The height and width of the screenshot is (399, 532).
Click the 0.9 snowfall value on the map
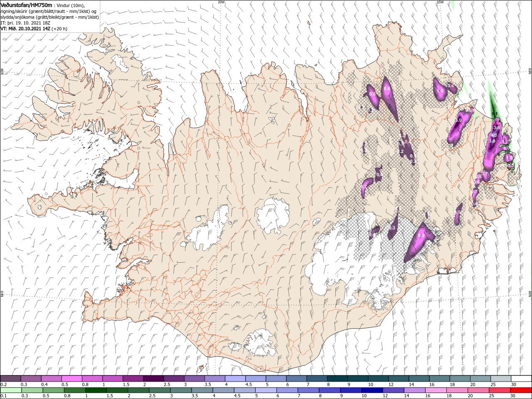coord(421,236)
